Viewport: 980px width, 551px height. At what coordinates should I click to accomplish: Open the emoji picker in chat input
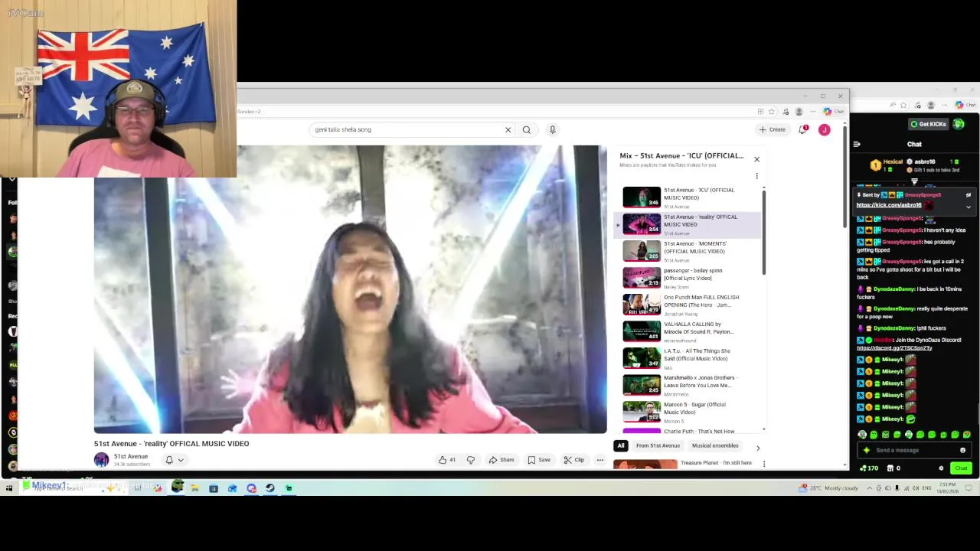962,450
